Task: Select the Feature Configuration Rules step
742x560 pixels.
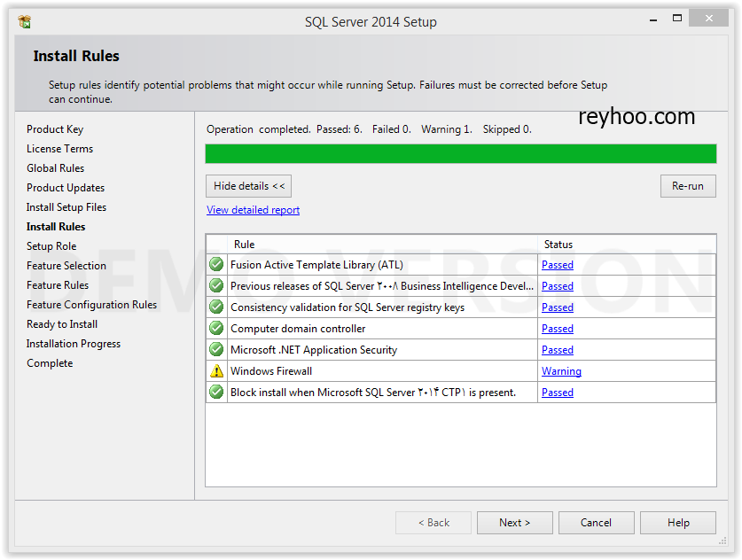Action: pos(92,305)
